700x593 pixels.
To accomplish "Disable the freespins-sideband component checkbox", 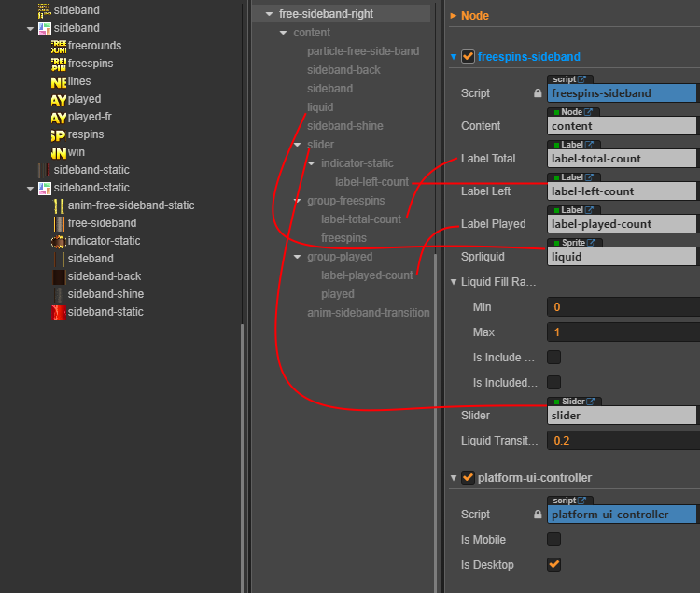I will (x=468, y=57).
